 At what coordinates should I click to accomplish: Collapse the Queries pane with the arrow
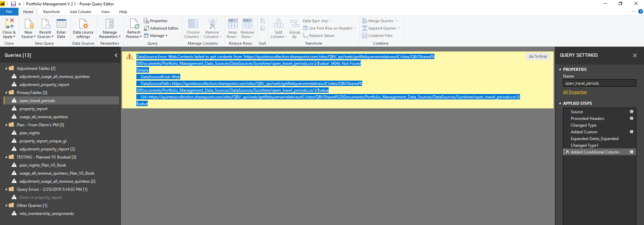[x=116, y=55]
